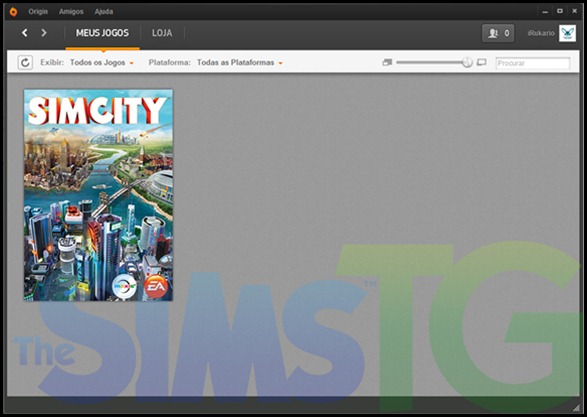Close the Origin window
Image resolution: width=587 pixels, height=417 pixels.
coord(574,11)
